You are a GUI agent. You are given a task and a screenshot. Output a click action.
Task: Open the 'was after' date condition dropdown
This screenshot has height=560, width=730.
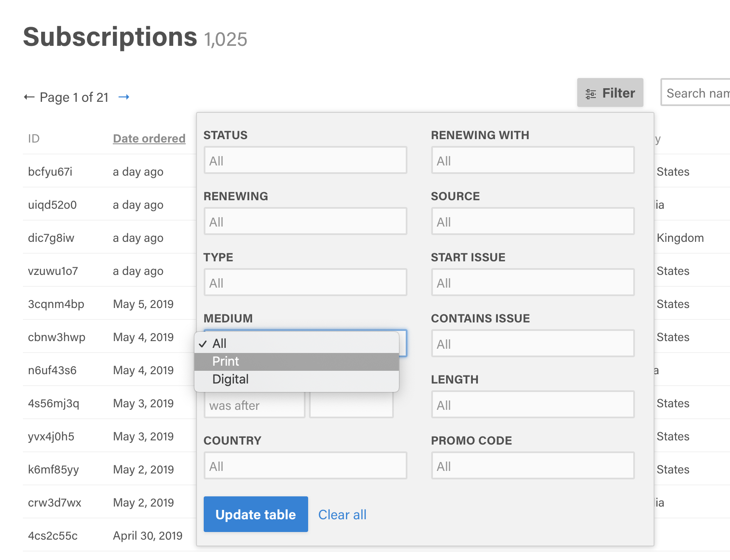254,406
